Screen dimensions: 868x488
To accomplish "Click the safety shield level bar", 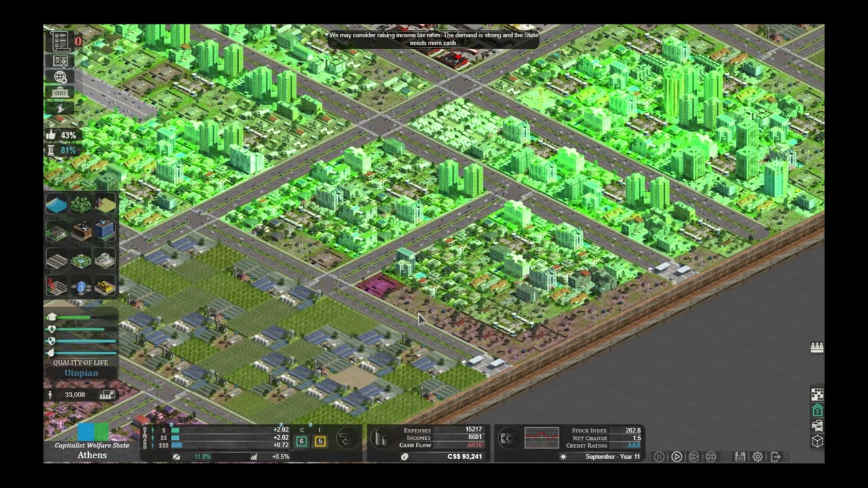I will point(81,341).
